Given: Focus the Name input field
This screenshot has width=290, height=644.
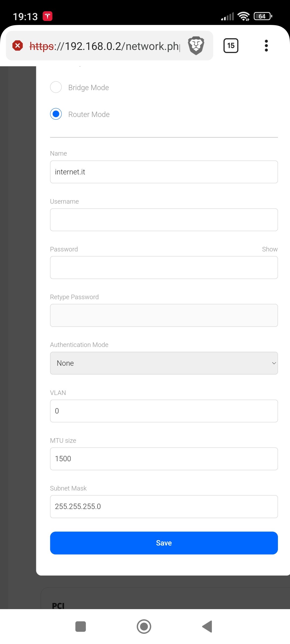Looking at the screenshot, I should point(164,172).
